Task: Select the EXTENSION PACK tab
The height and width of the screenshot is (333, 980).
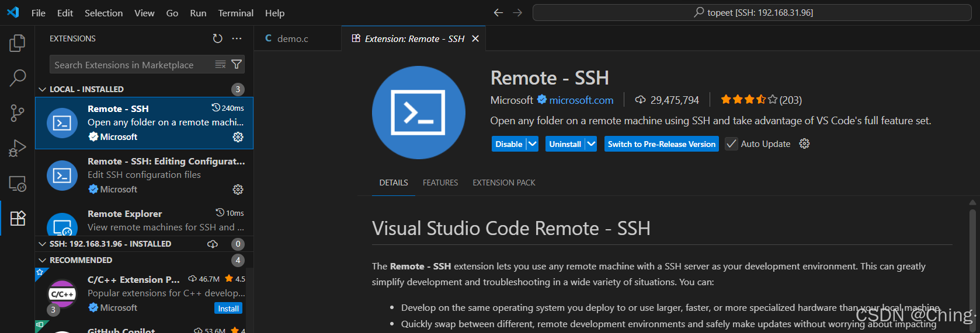Action: pos(504,183)
